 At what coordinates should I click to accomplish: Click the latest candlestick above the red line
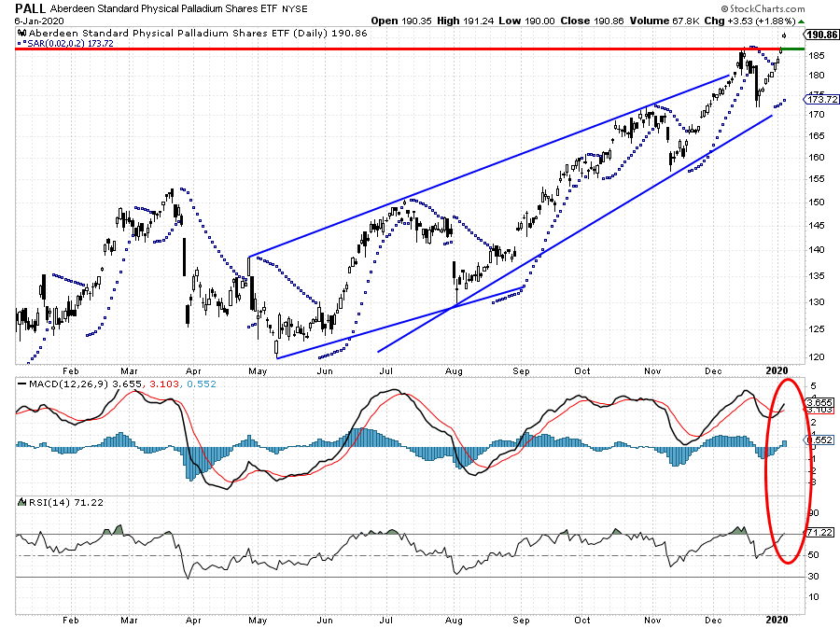click(784, 35)
